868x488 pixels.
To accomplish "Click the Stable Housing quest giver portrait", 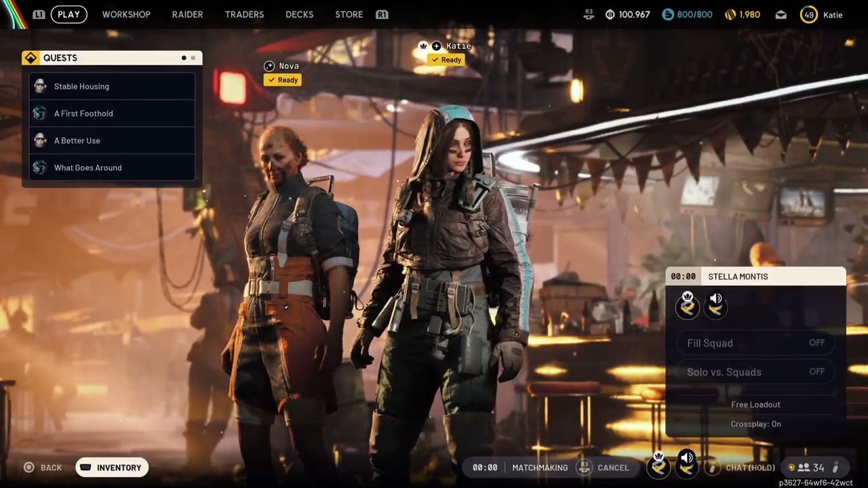I will point(40,86).
